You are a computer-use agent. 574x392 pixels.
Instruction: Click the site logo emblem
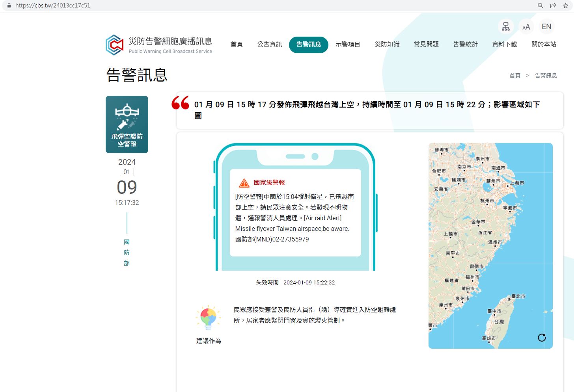pos(115,45)
